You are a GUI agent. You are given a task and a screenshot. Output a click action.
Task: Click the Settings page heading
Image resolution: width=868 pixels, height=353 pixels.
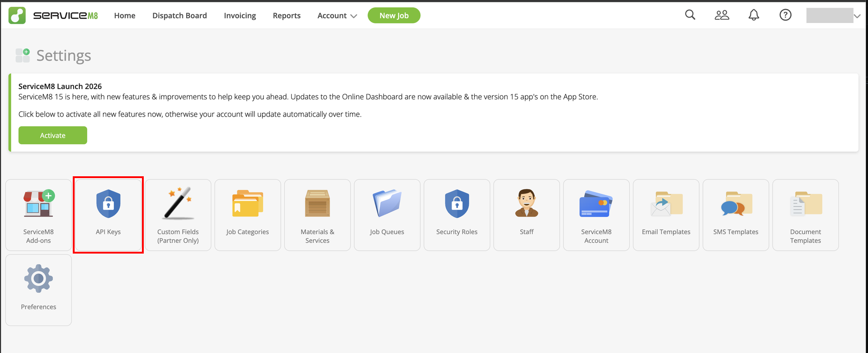64,56
